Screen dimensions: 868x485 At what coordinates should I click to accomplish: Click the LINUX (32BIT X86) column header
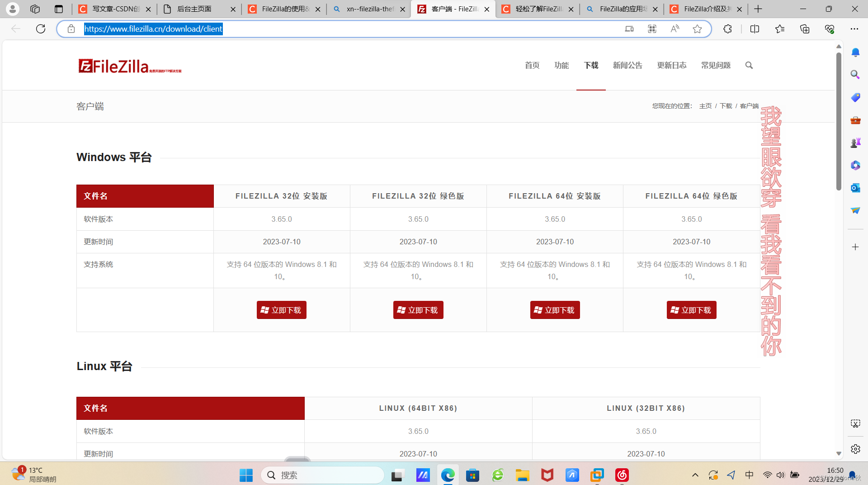(x=646, y=408)
